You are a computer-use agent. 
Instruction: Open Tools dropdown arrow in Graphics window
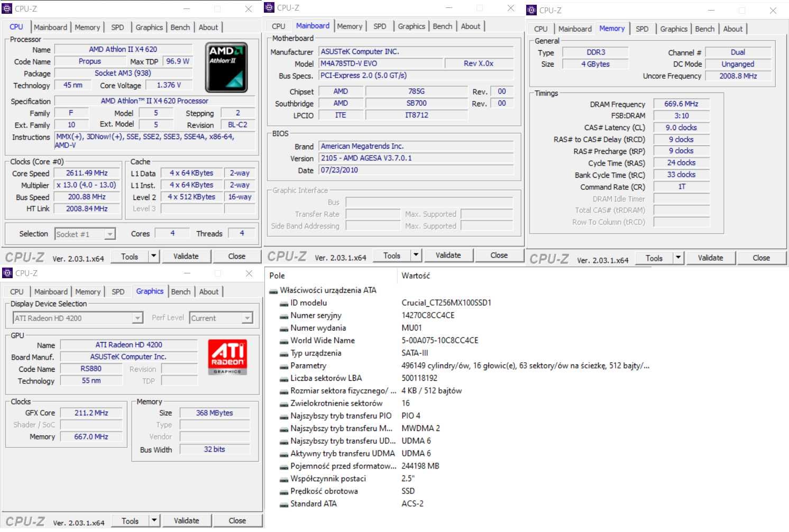[154, 521]
